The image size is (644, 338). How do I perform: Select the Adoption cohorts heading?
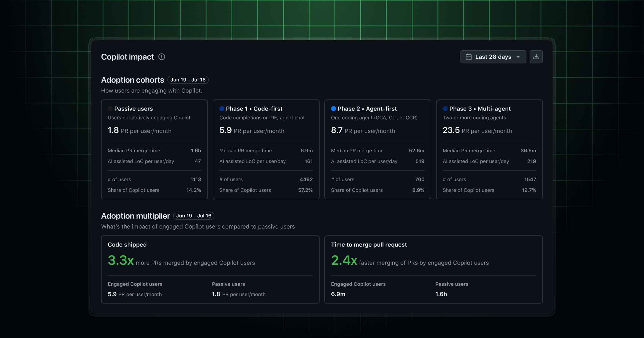pyautogui.click(x=133, y=80)
